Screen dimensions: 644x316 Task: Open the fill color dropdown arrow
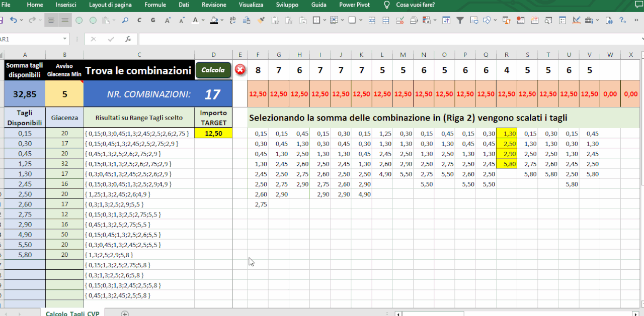tap(222, 20)
